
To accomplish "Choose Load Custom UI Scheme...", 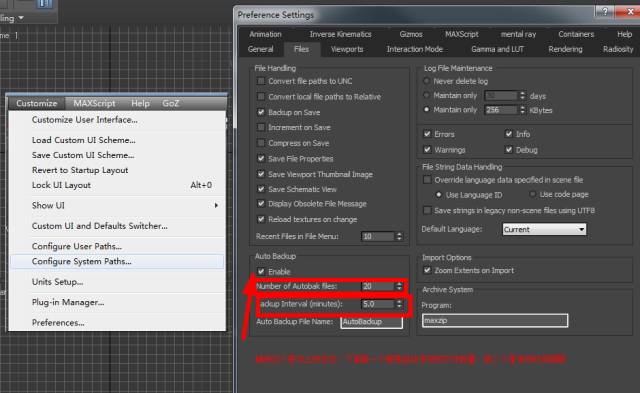I will point(84,140).
